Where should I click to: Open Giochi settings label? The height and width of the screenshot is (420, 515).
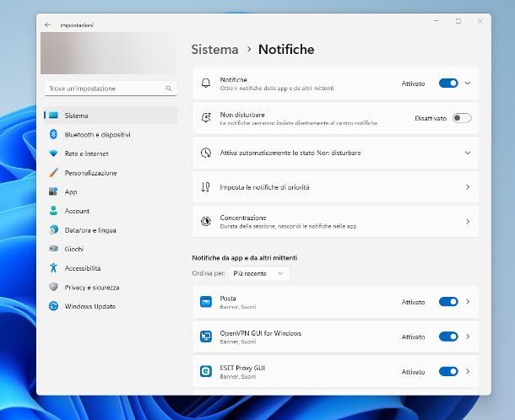(74, 249)
